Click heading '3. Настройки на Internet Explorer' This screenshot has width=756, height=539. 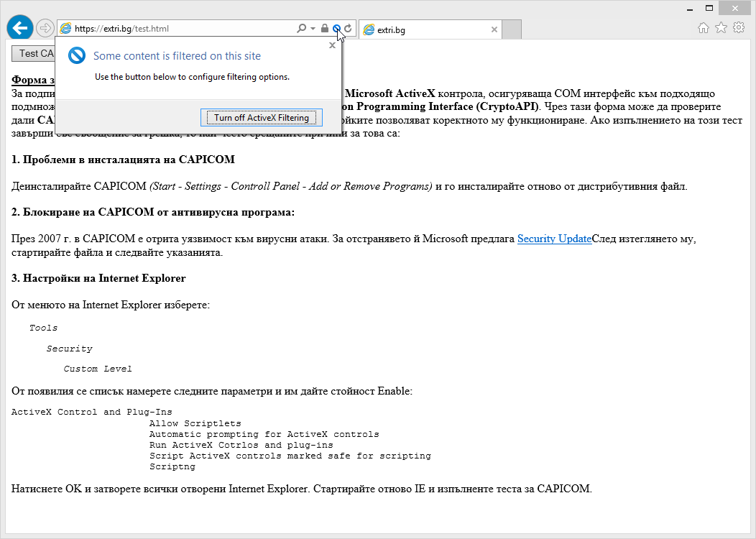coord(98,278)
